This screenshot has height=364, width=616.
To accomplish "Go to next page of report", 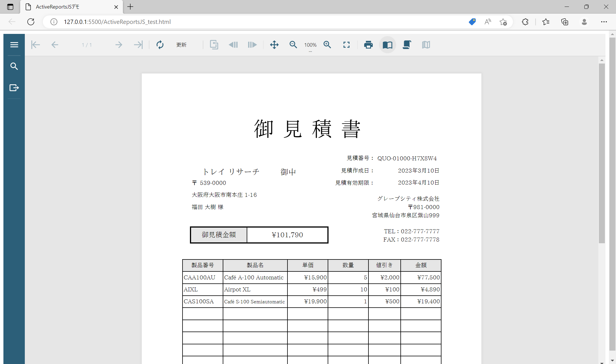I will point(119,45).
